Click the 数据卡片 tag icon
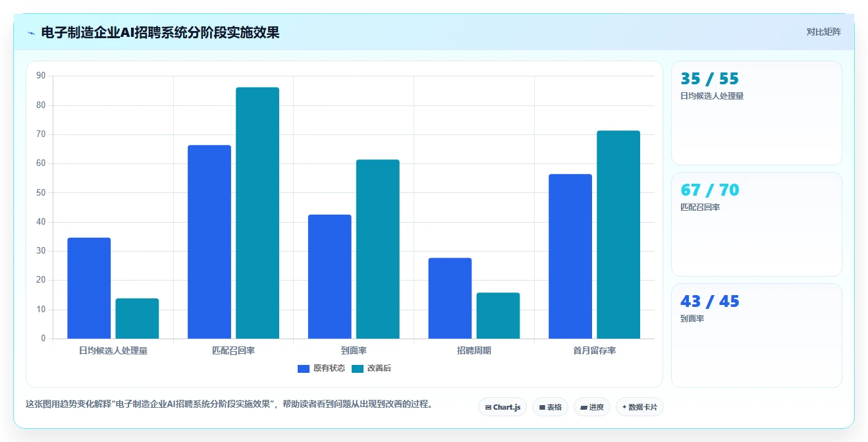The width and height of the screenshot is (868, 442). click(624, 407)
